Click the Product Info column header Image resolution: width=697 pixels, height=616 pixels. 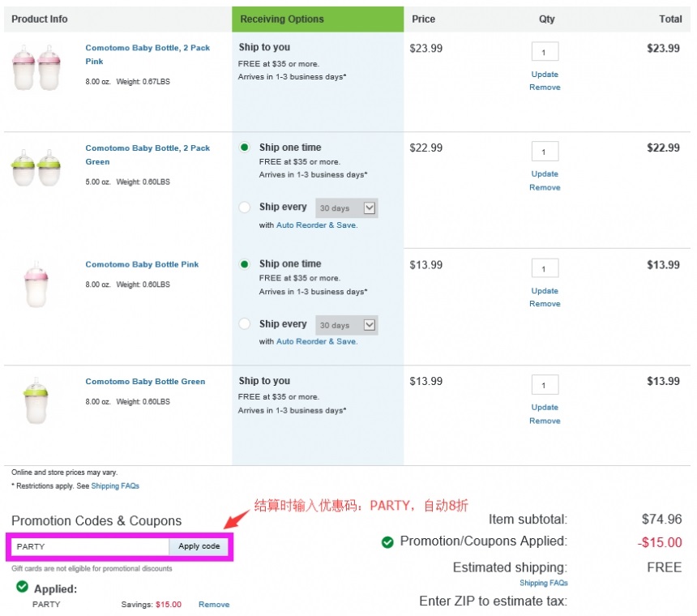pyautogui.click(x=40, y=19)
